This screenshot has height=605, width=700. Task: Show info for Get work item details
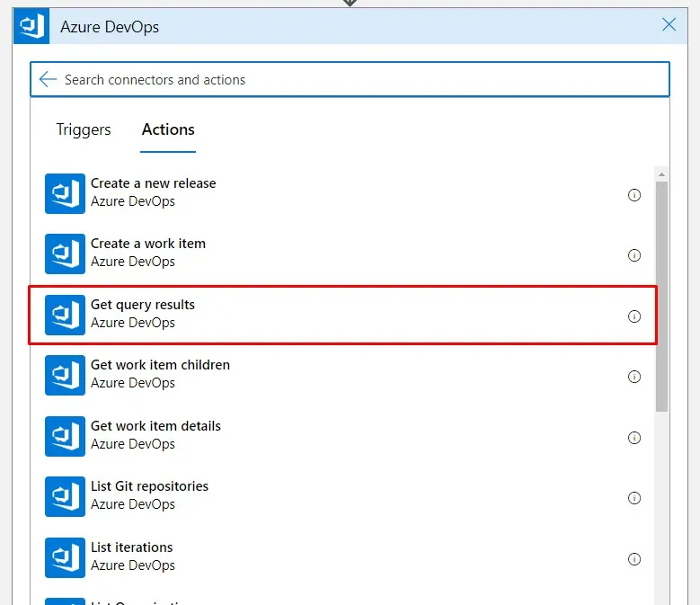pos(634,438)
